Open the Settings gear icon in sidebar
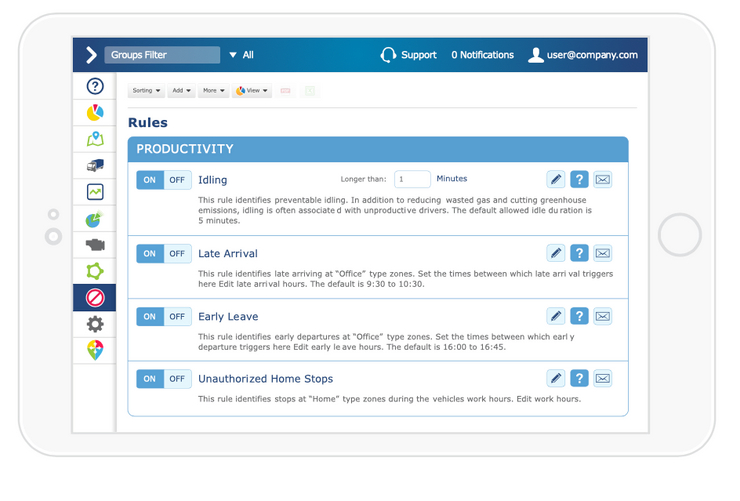The height and width of the screenshot is (501, 740). click(95, 324)
